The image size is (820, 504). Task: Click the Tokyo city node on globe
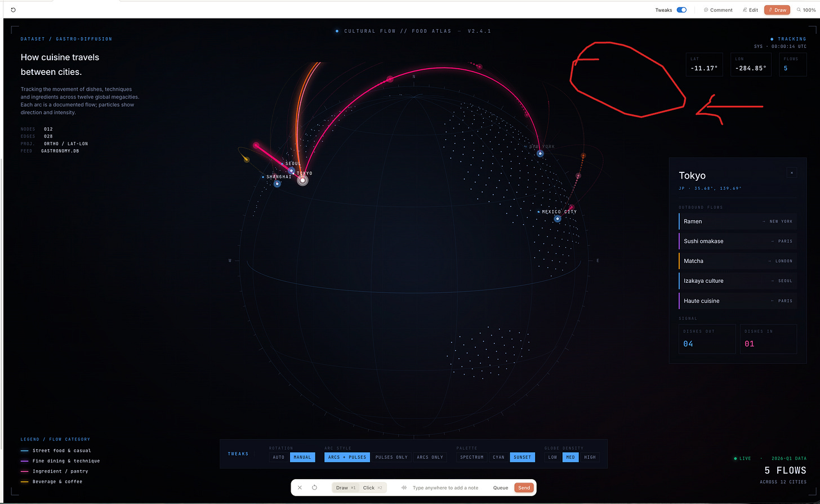tap(302, 180)
